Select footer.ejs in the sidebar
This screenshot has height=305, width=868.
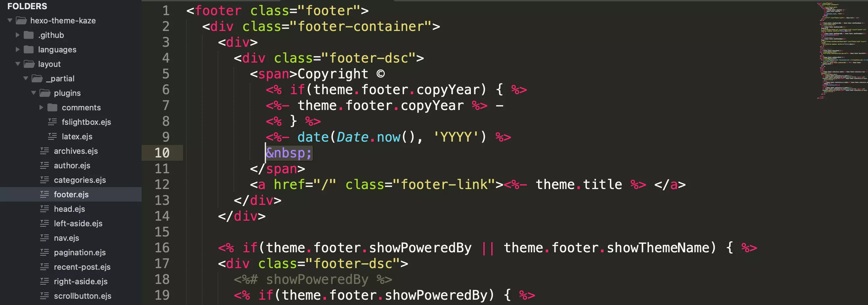71,194
